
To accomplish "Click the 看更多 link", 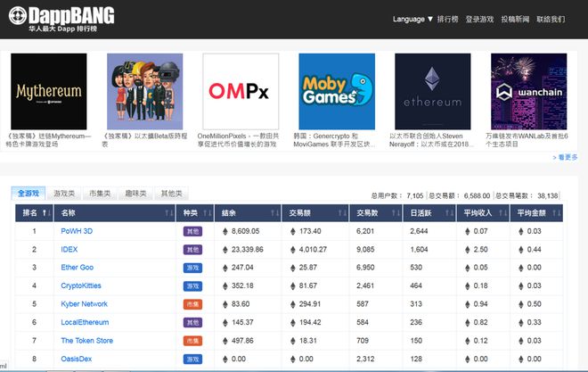I will (x=565, y=157).
